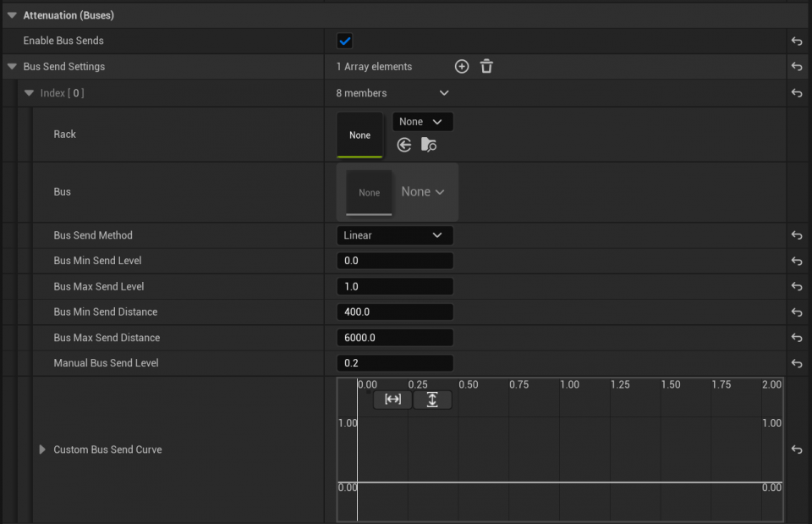Collapse the Bus Send Settings section
Screen dimensions: 812x524
11,66
